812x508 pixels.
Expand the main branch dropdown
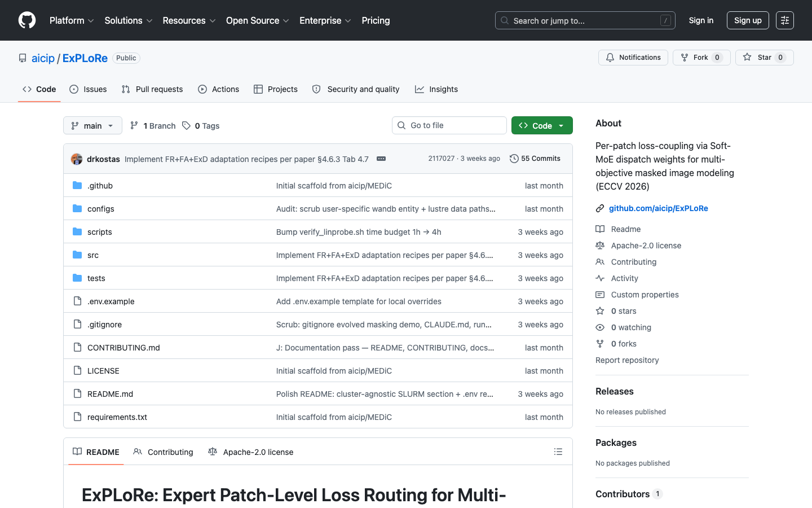92,125
